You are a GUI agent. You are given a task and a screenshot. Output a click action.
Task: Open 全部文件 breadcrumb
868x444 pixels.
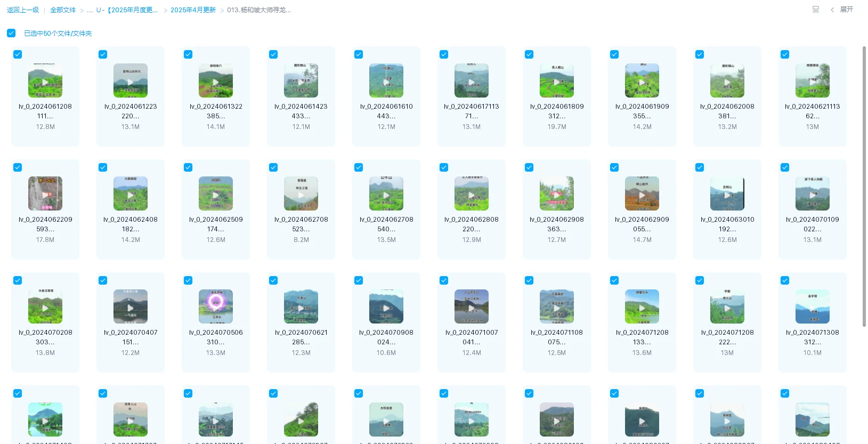pyautogui.click(x=63, y=10)
